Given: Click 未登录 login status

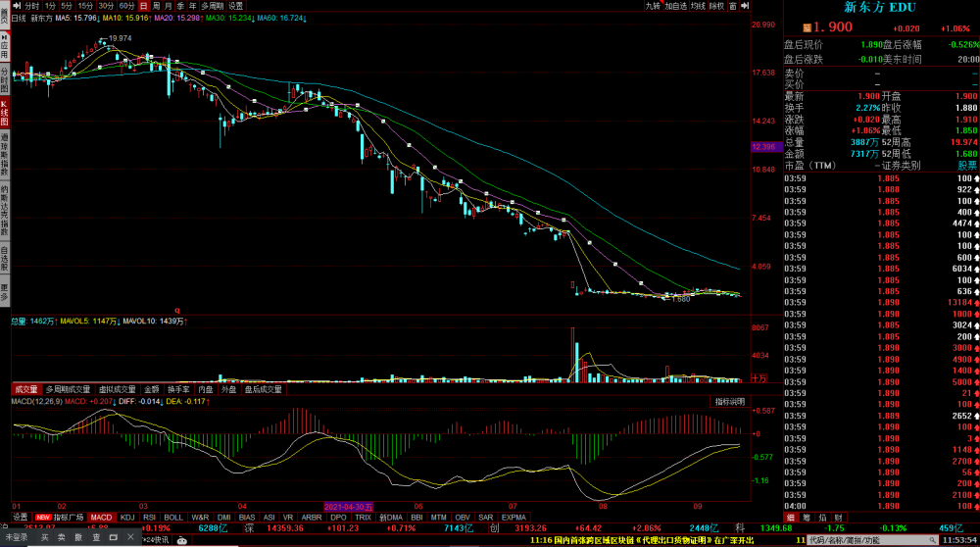Looking at the screenshot, I should pyautogui.click(x=17, y=537).
